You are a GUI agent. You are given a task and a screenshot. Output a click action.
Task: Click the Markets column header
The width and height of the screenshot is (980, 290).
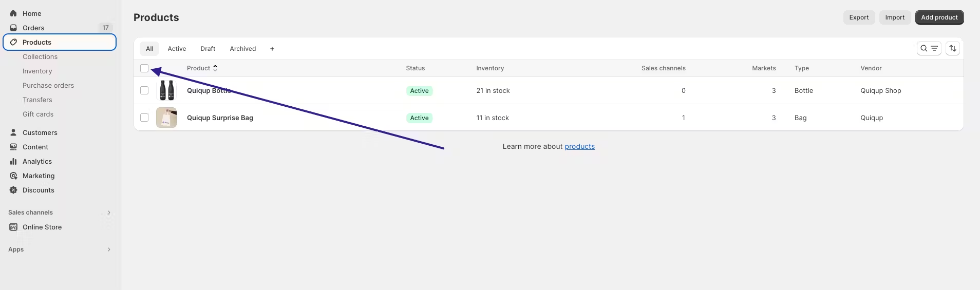pos(764,68)
